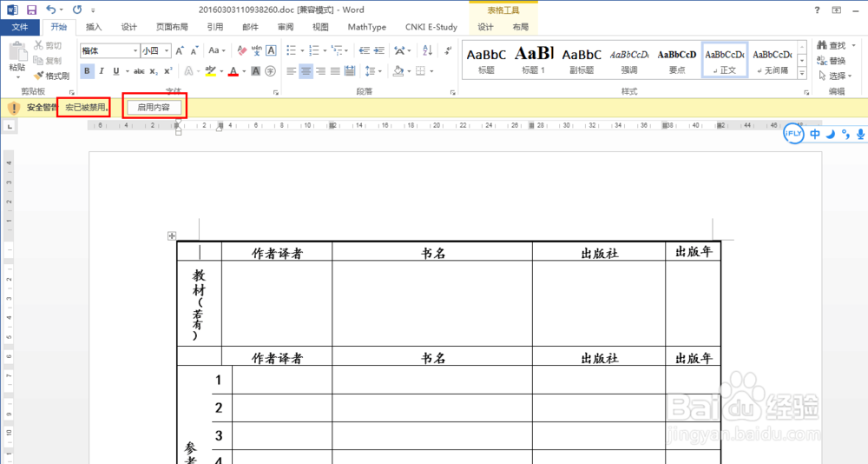Open the font name dropdown (楷体)
868x464 pixels.
tap(135, 51)
